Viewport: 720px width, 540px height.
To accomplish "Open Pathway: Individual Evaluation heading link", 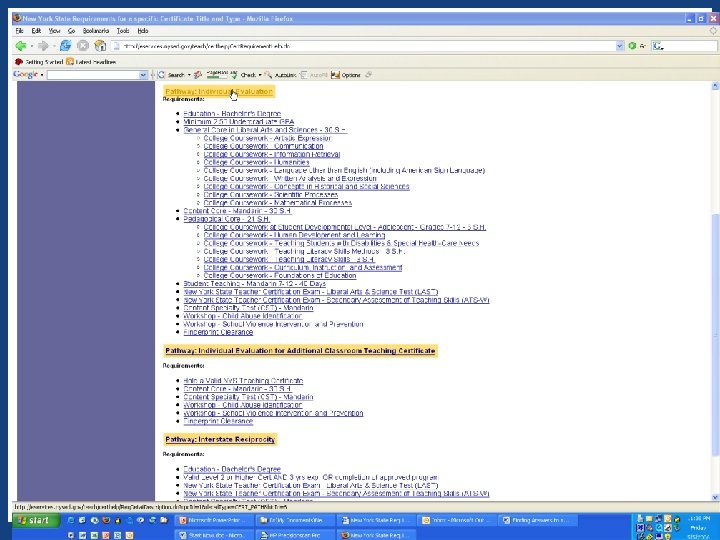I will click(x=219, y=91).
